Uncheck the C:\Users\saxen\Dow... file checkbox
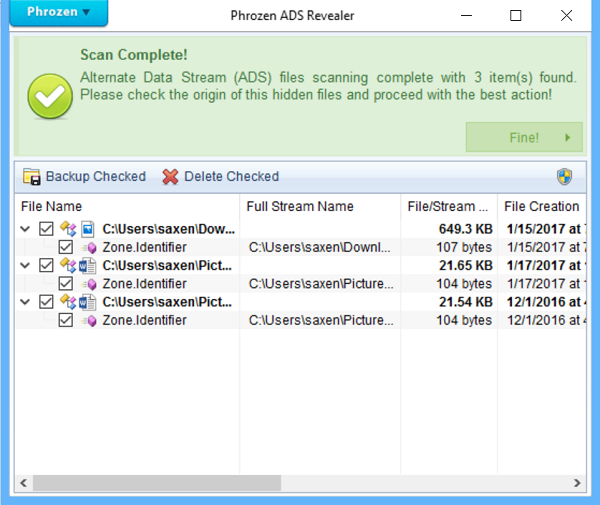Image resolution: width=600 pixels, height=505 pixels. tap(46, 229)
